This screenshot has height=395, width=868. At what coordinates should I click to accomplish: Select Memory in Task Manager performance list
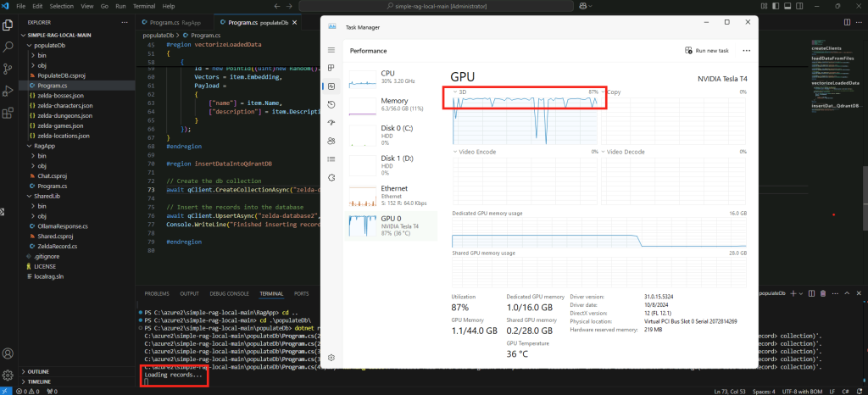[x=391, y=107]
